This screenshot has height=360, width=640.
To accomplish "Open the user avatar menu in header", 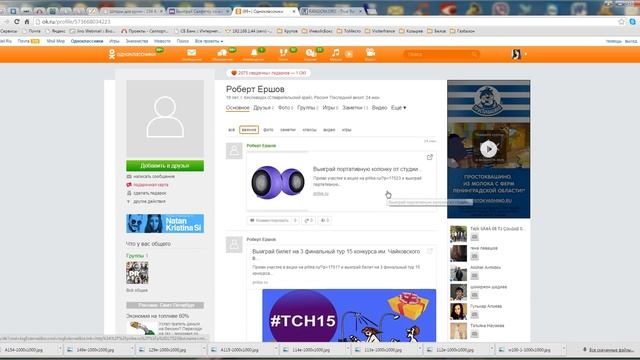I will click(x=518, y=54).
